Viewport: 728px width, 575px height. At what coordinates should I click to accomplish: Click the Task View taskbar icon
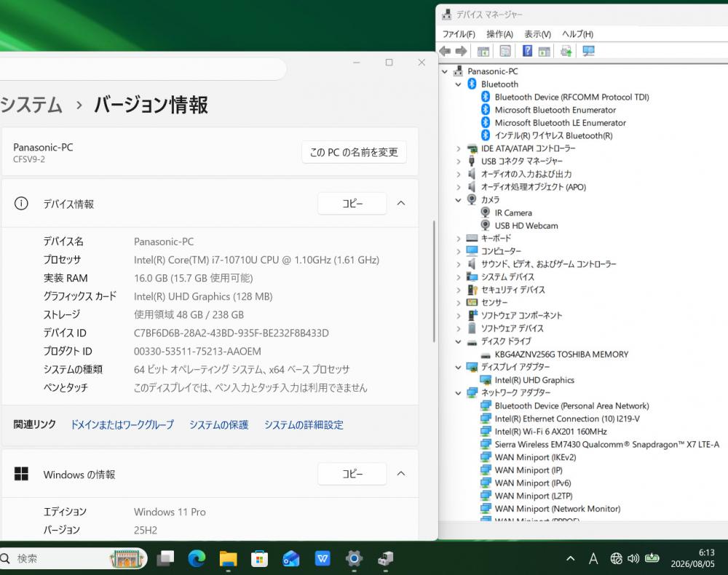tap(165, 558)
